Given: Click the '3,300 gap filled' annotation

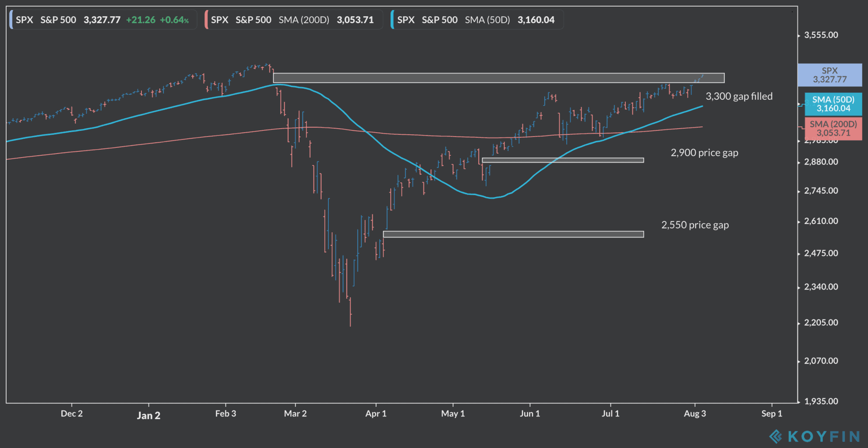Looking at the screenshot, I should click(739, 96).
